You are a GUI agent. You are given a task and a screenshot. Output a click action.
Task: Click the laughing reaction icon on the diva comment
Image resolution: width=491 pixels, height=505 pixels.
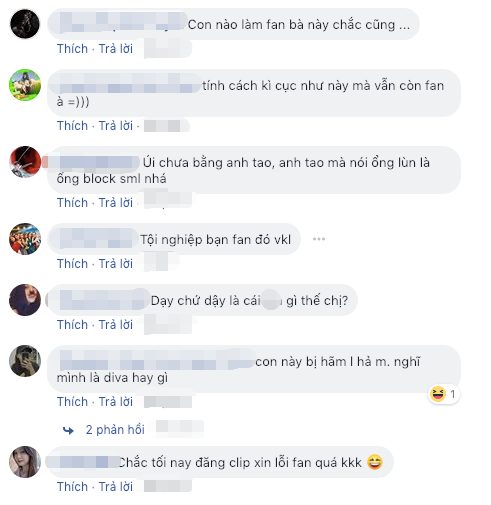pyautogui.click(x=438, y=394)
